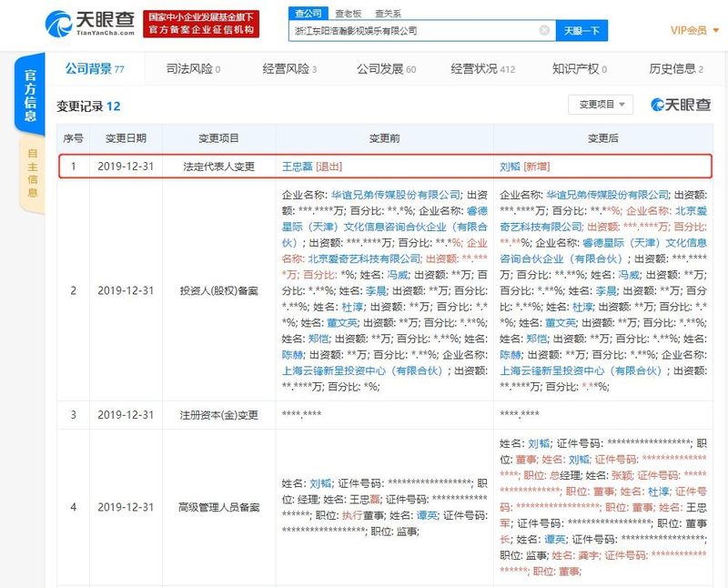This screenshot has width=728, height=588.
Task: Open 刘韬 link in the 法定代表人变更 row
Action: tap(510, 167)
